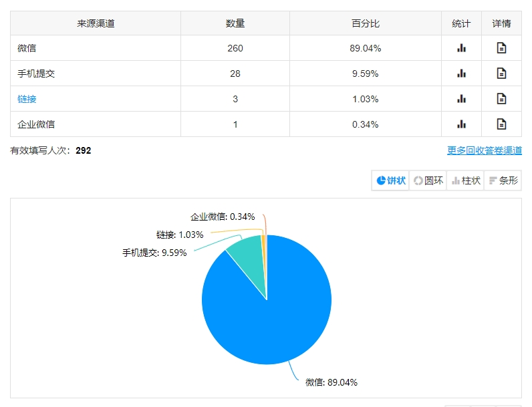Click the 链接 source channel link

click(x=27, y=99)
